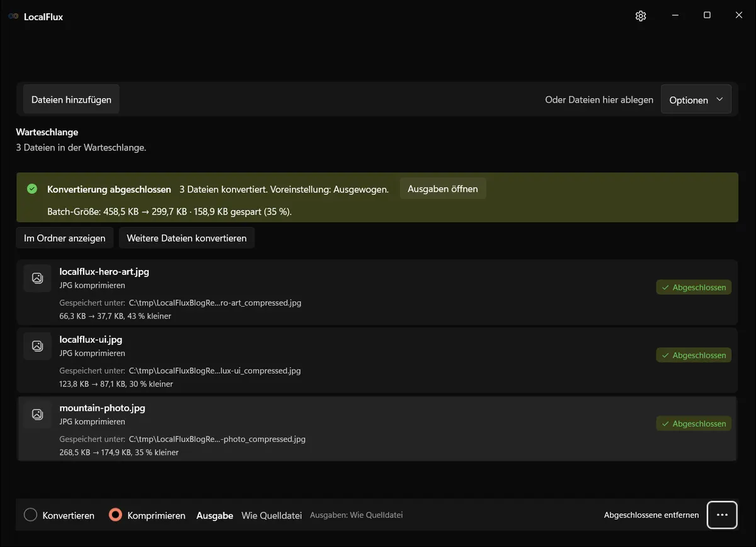Screen dimensions: 756x547
Task: Click image icon for localflux-hero-art.jpg
Action: [37, 278]
